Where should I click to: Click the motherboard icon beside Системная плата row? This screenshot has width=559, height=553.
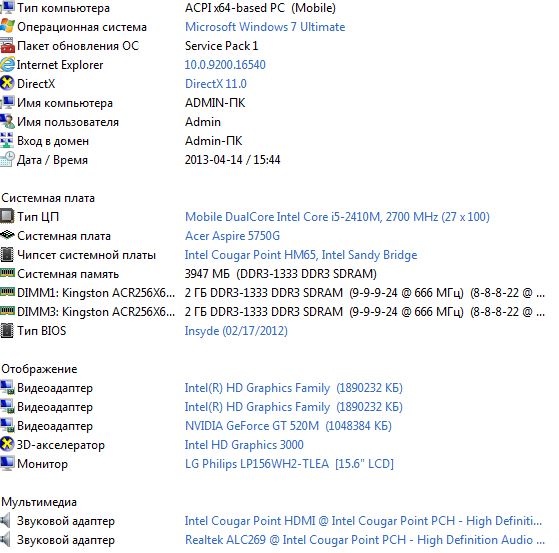pyautogui.click(x=7, y=235)
